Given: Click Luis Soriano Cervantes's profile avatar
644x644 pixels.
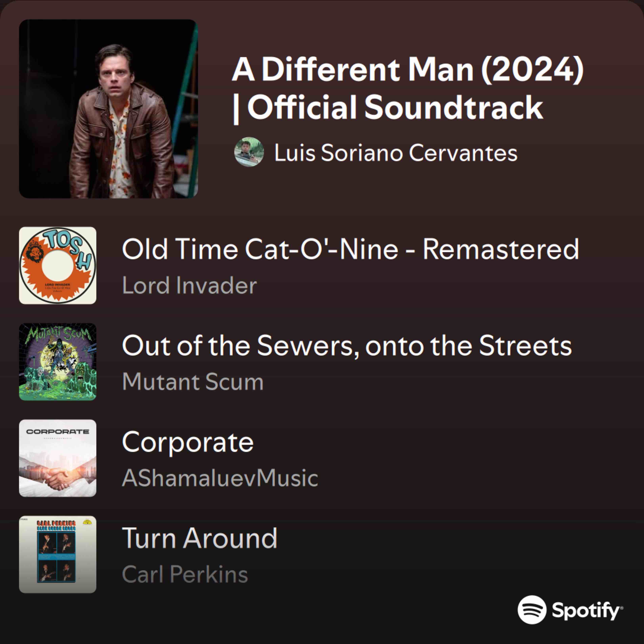Looking at the screenshot, I should click(x=249, y=152).
